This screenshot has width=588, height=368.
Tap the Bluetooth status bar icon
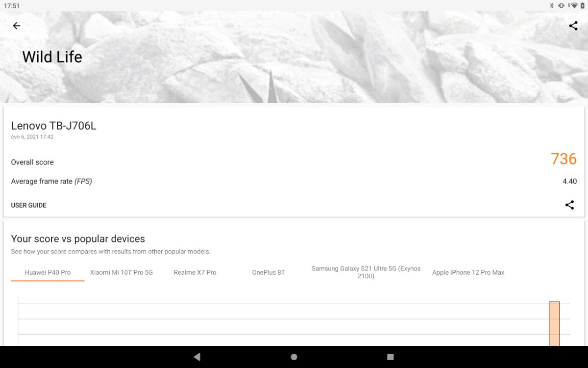click(x=551, y=5)
